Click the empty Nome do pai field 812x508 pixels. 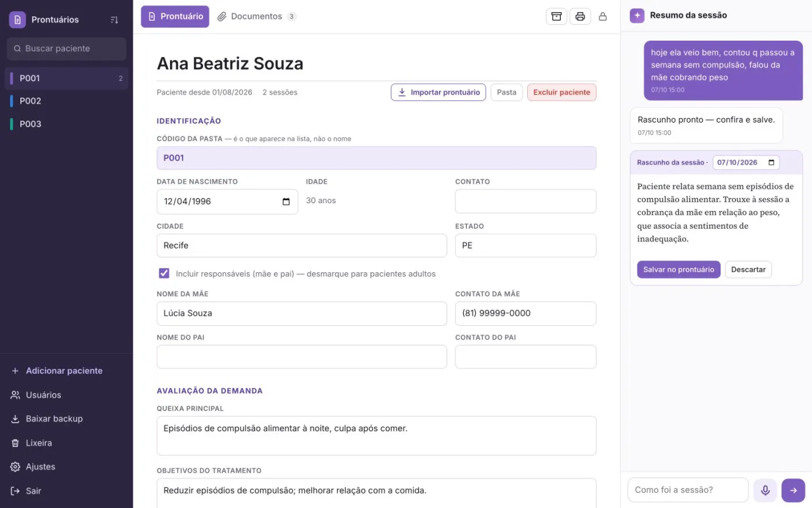[x=302, y=357]
